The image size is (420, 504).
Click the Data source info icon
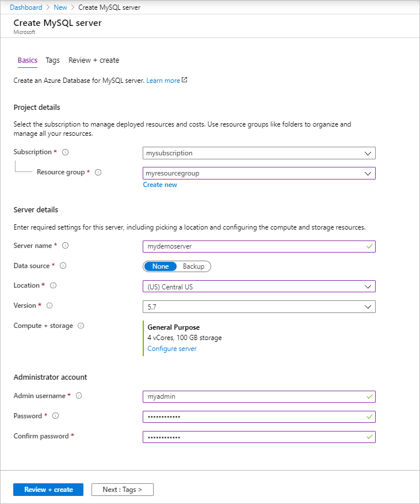62,266
